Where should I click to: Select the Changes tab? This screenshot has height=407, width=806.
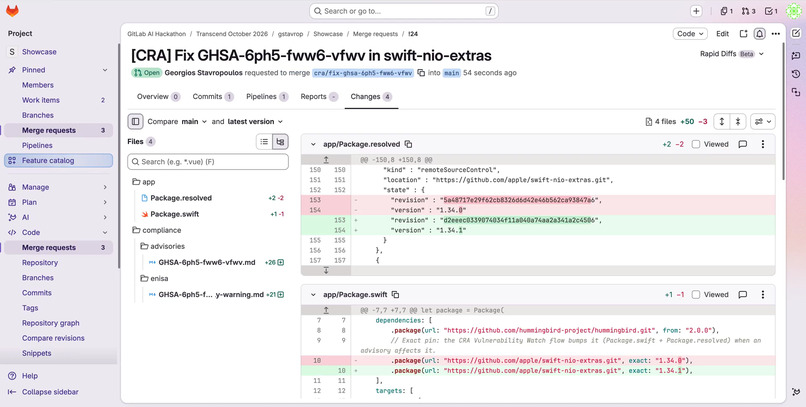click(x=371, y=97)
